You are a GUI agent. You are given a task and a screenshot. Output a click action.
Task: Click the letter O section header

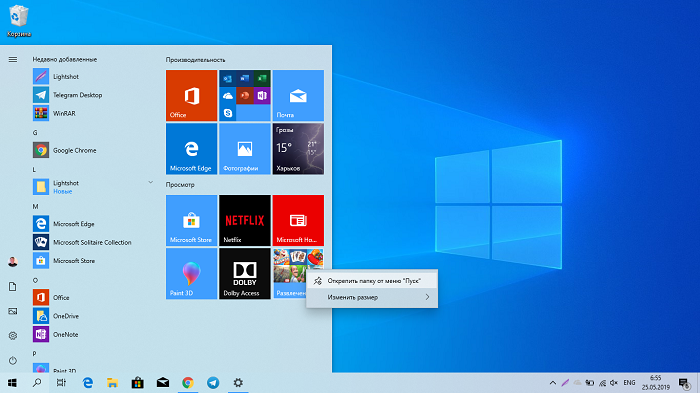[x=35, y=280]
